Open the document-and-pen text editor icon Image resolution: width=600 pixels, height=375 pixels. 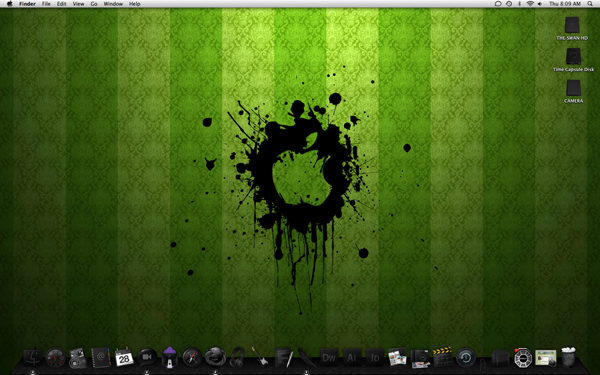pos(284,357)
